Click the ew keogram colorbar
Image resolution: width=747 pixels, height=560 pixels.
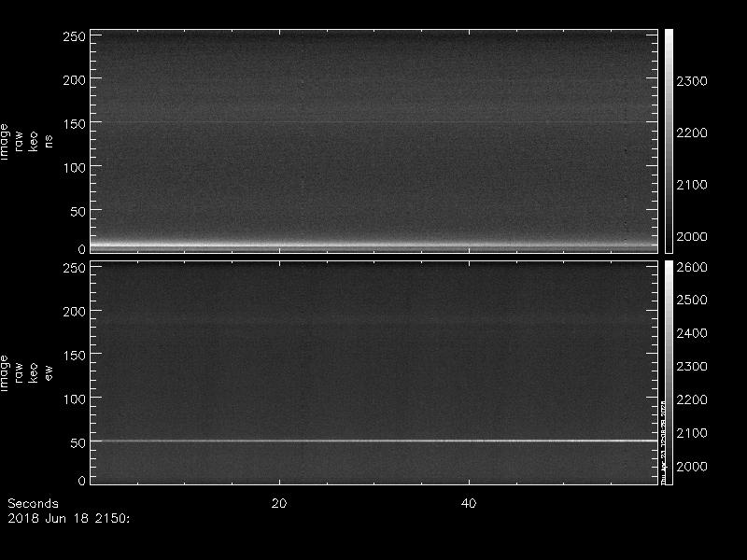pyautogui.click(x=669, y=372)
